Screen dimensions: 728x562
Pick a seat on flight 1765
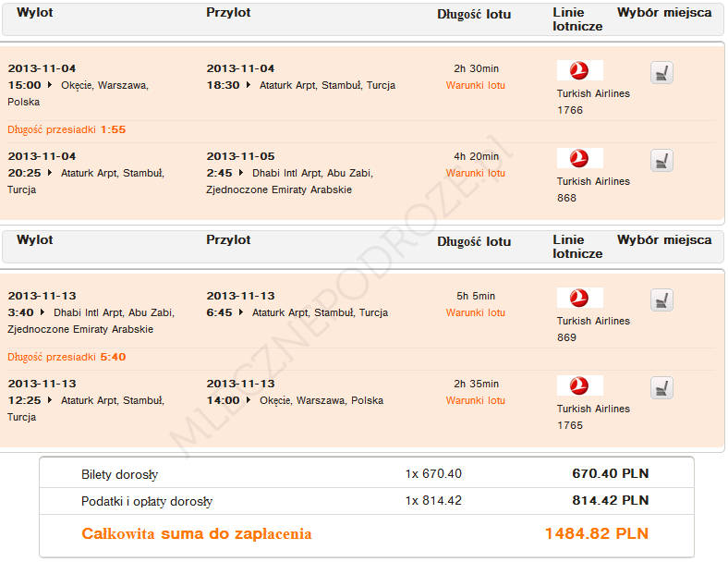click(x=661, y=388)
